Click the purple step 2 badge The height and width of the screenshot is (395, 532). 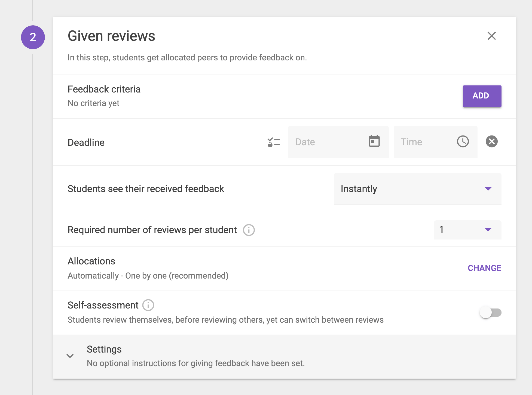click(33, 37)
